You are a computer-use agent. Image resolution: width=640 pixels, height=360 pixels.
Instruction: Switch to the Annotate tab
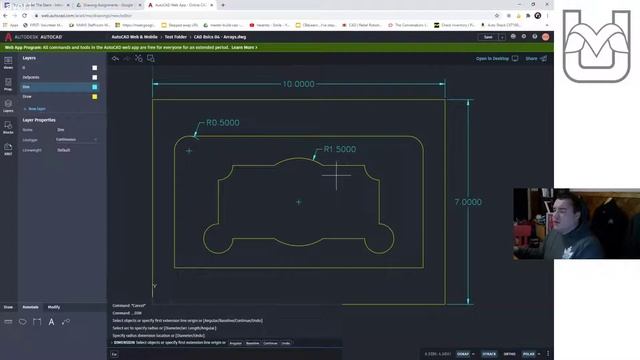(30, 307)
